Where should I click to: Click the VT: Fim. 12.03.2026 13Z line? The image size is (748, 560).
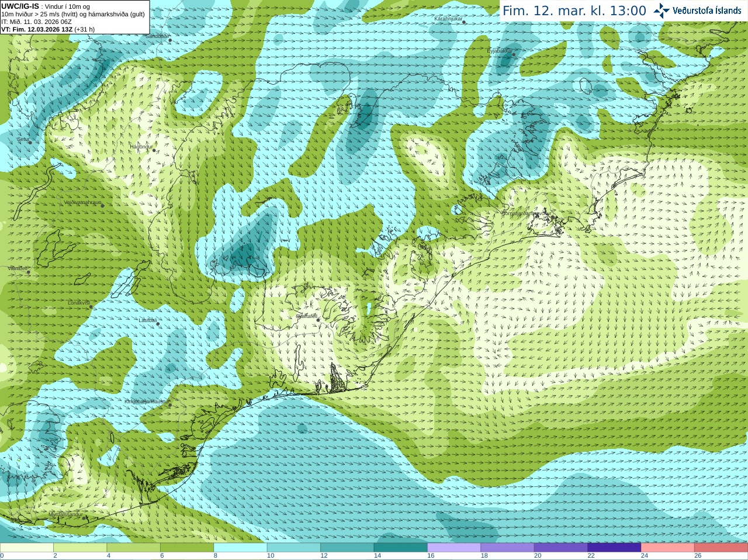(48, 29)
